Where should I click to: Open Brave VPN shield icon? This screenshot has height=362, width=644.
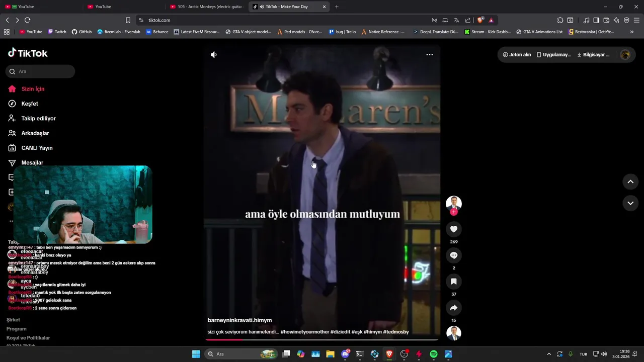626,20
